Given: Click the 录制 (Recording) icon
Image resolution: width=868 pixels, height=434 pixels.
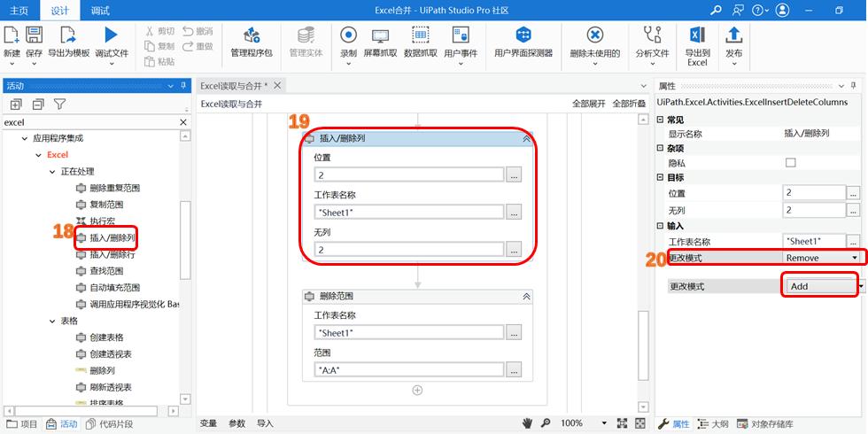Looking at the screenshot, I should (x=348, y=35).
